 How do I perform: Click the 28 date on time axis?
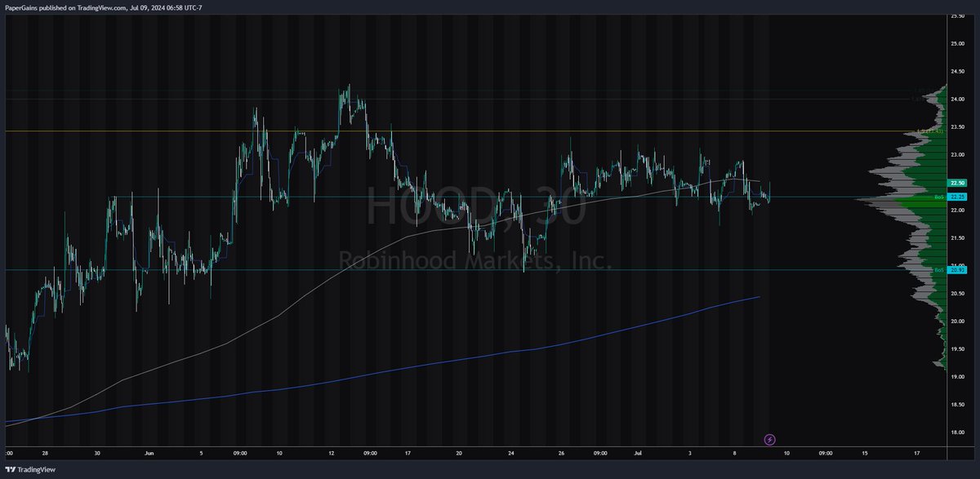pyautogui.click(x=46, y=453)
